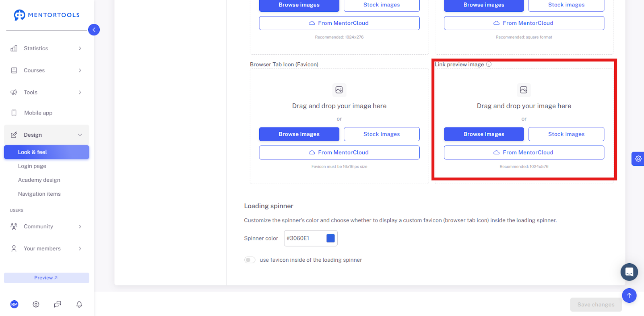Select Academy design in sidebar

tap(39, 180)
